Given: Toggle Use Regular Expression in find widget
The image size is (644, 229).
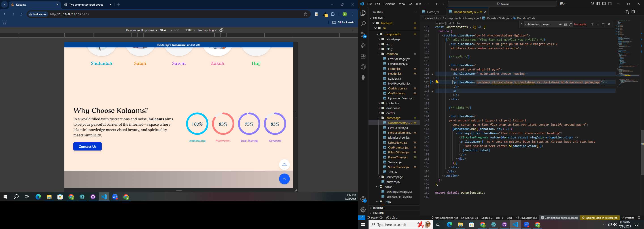Looking at the screenshot, I should click(570, 24).
